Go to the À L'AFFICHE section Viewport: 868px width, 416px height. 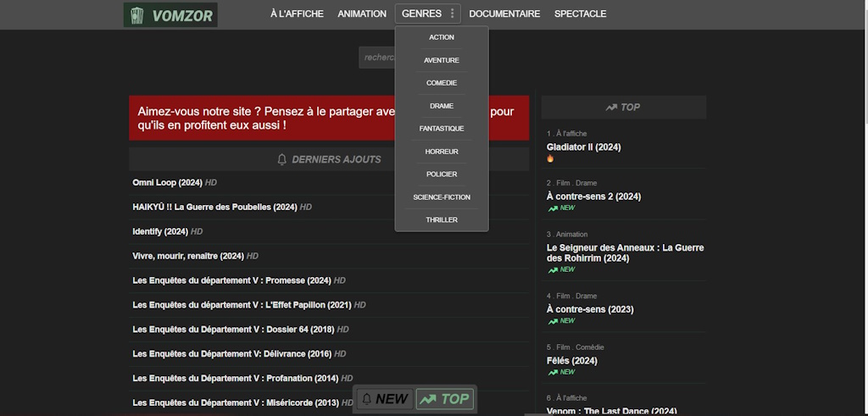click(x=298, y=14)
